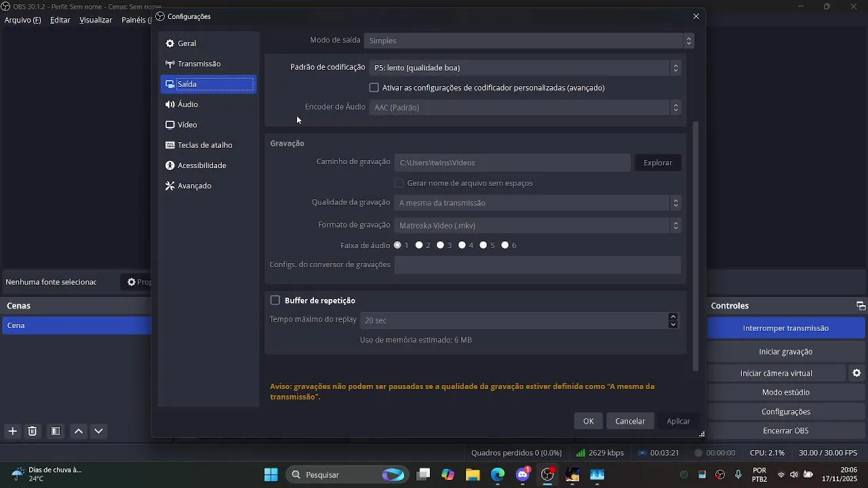Image resolution: width=868 pixels, height=488 pixels.
Task: Open Copilot from the taskbar
Action: coord(448,474)
